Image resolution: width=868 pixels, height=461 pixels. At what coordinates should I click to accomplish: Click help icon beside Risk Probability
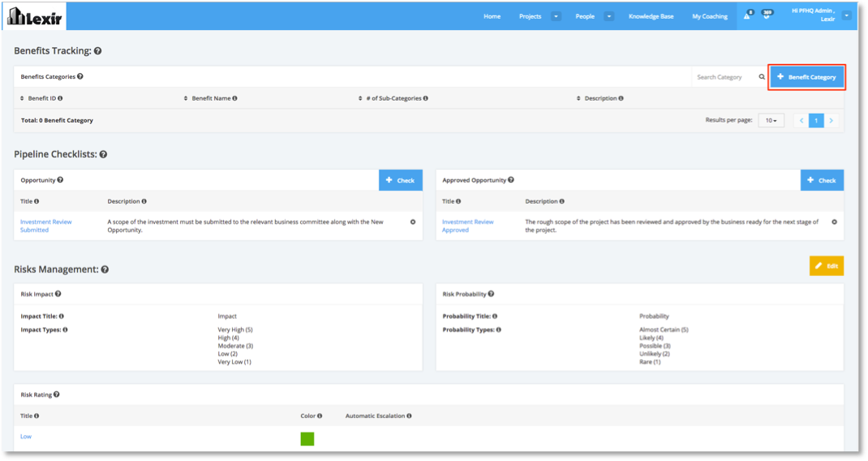(x=491, y=295)
